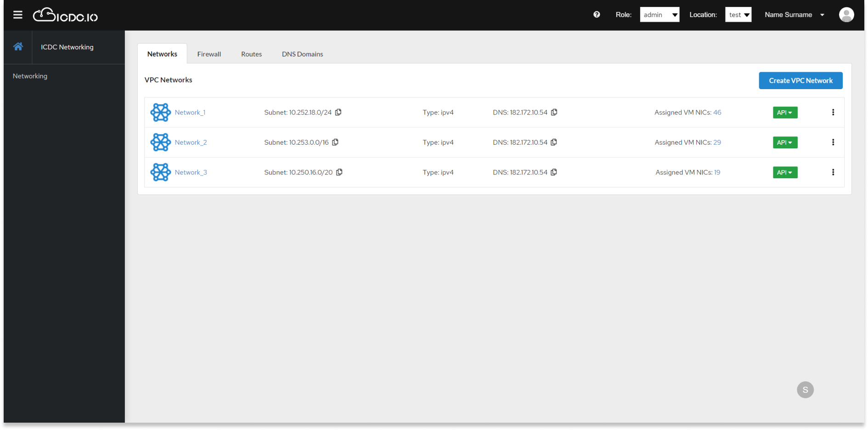Click Network_1 network icon

161,113
